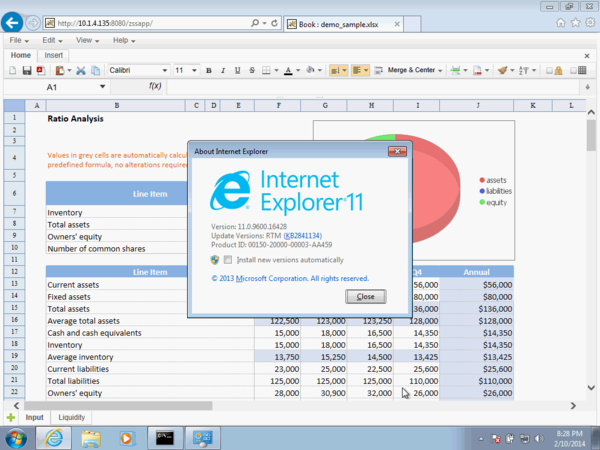Click the vertical scroll down arrow
Image resolution: width=600 pixels, height=450 pixels.
[x=591, y=388]
